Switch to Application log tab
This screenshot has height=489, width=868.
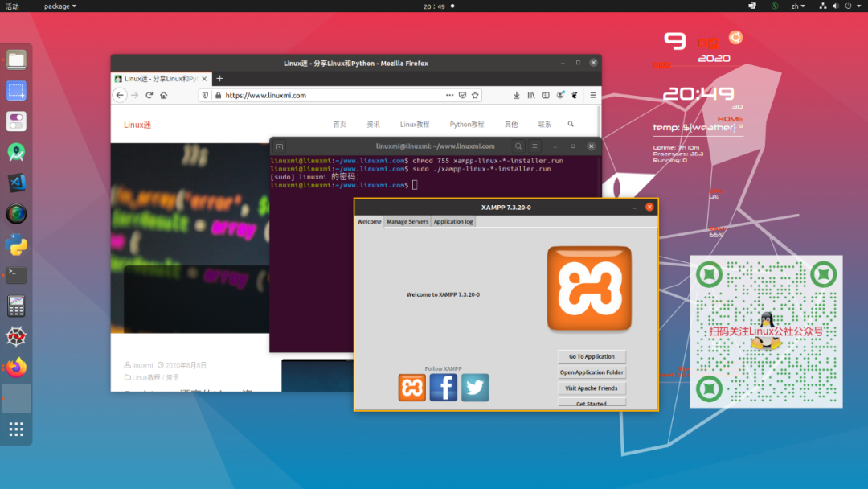(452, 221)
